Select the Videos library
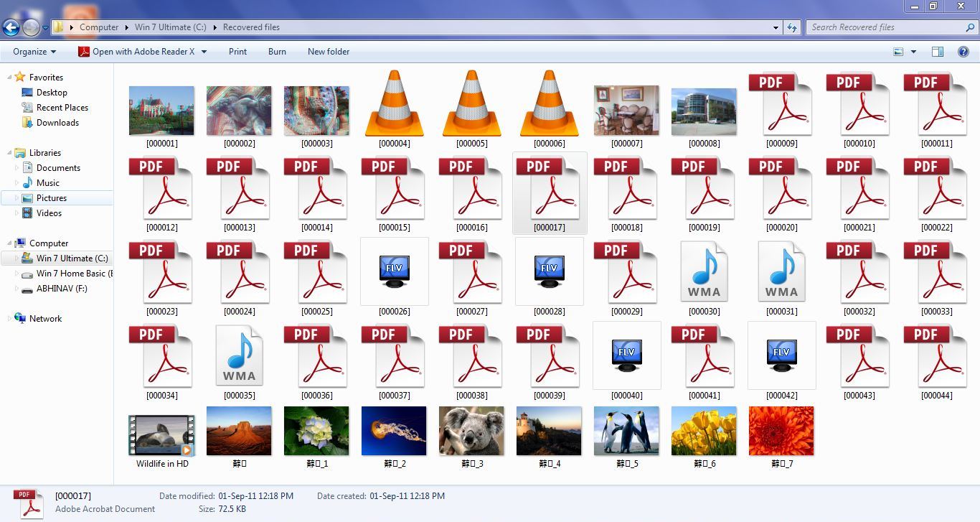980x522 pixels. 49,213
